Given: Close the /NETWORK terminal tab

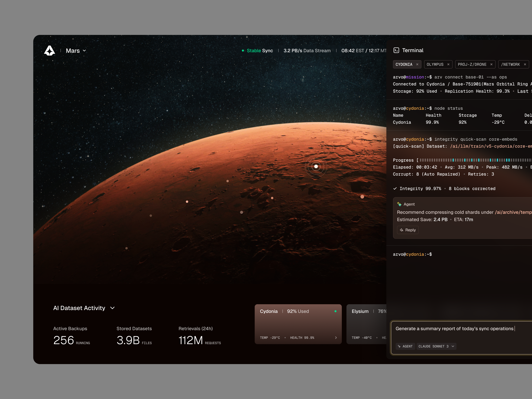Looking at the screenshot, I should (x=525, y=65).
